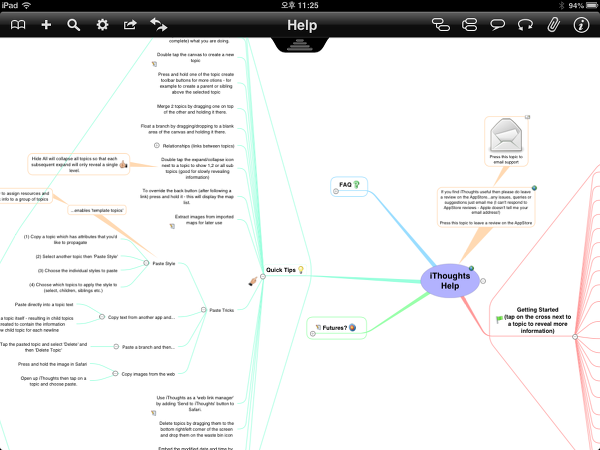Tap the plus add icon
Image resolution: width=600 pixels, height=450 pixels.
pyautogui.click(x=46, y=25)
